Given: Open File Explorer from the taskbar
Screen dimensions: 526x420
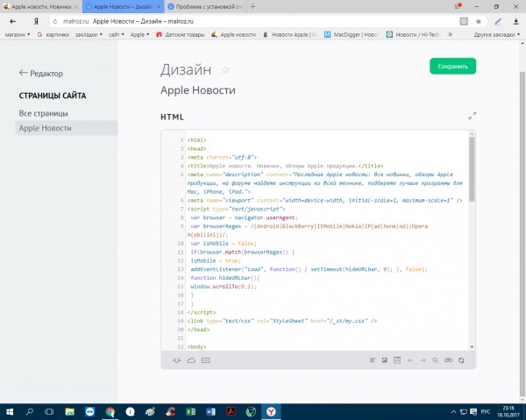Looking at the screenshot, I should pyautogui.click(x=69, y=411).
